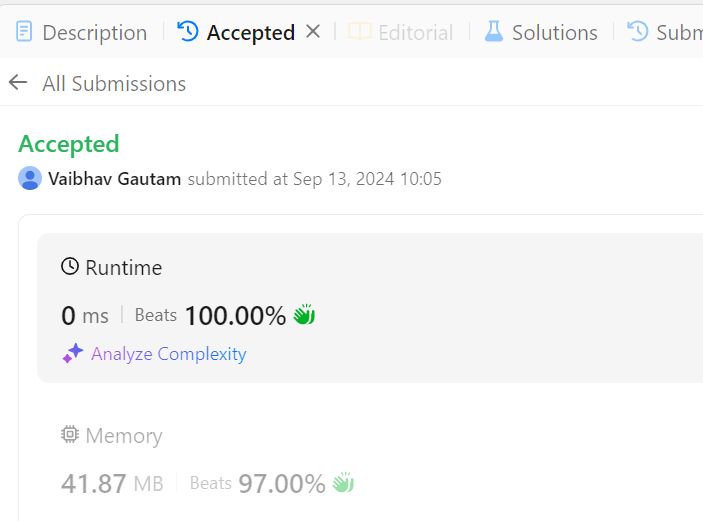Click the Solutions flask icon
This screenshot has width=703, height=521.
[494, 32]
